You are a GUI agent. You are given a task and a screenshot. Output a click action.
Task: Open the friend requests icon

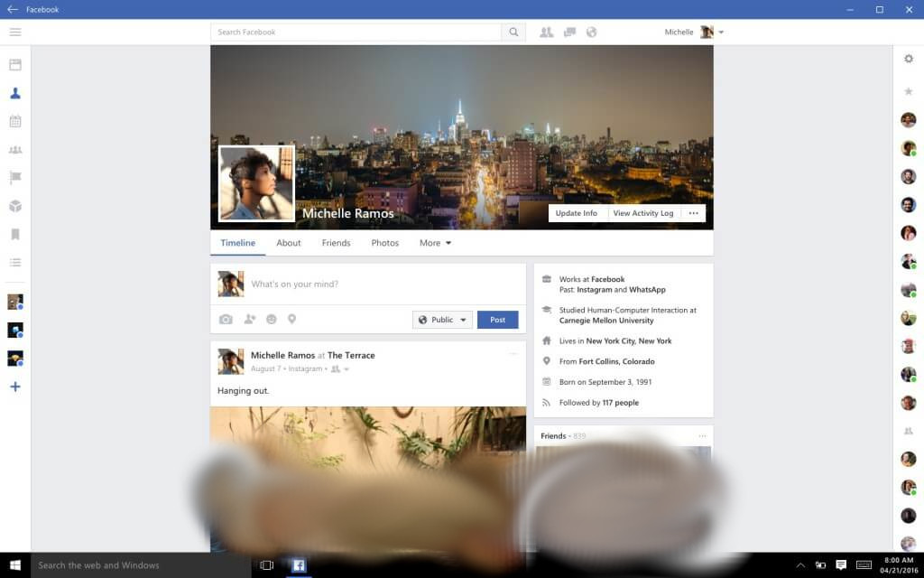point(546,32)
